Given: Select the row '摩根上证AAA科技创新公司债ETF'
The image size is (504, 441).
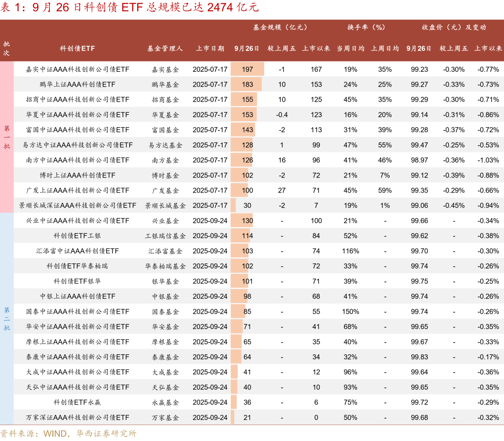Looking at the screenshot, I should pyautogui.click(x=259, y=342).
